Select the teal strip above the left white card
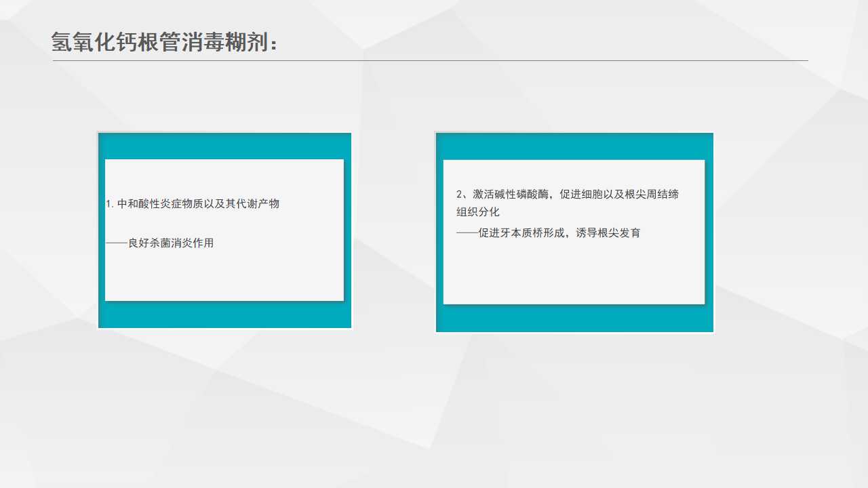Viewport: 868px width, 488px height. pos(224,146)
